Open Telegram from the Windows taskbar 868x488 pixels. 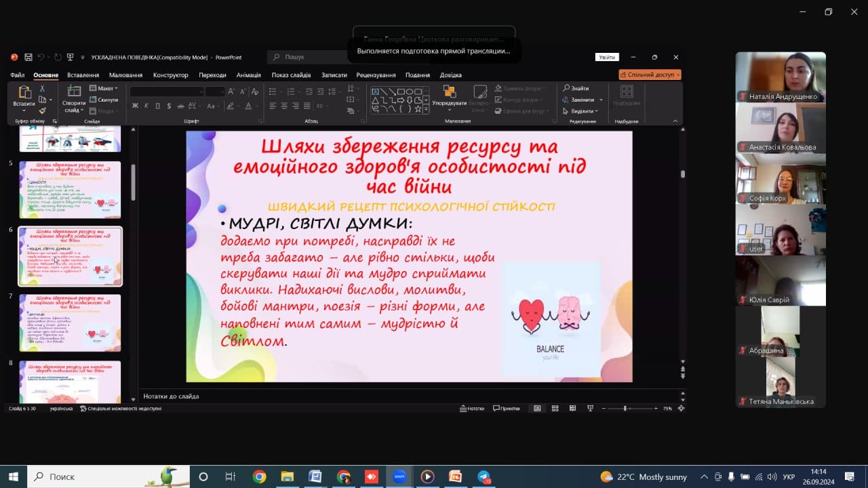[x=484, y=476]
